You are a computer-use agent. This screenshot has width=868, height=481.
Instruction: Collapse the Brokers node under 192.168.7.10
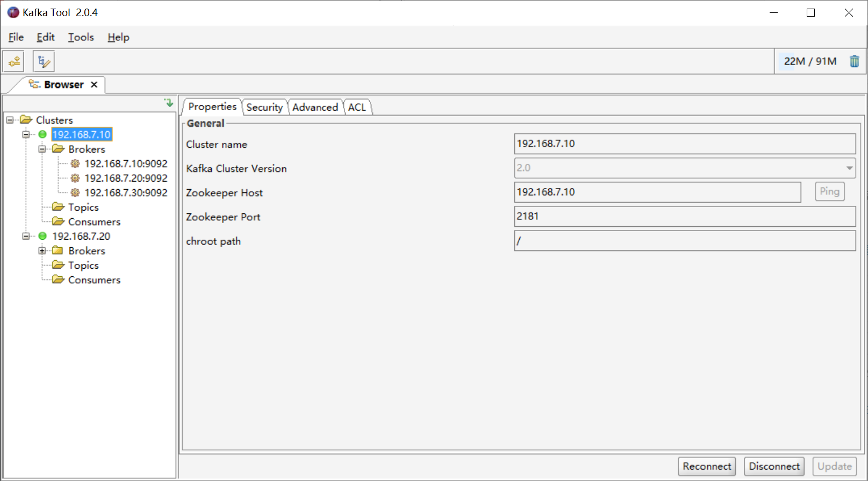click(42, 149)
